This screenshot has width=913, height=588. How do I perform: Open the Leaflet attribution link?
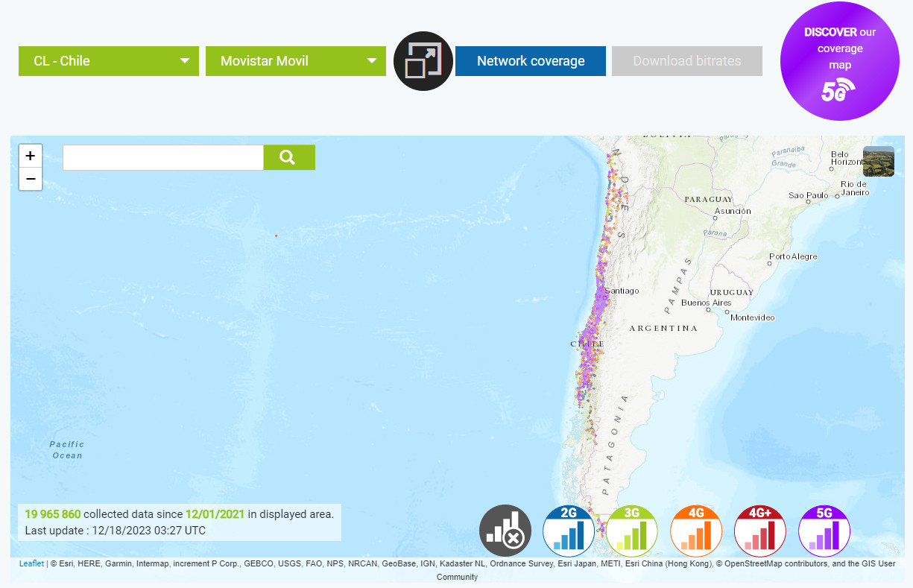pyautogui.click(x=31, y=563)
